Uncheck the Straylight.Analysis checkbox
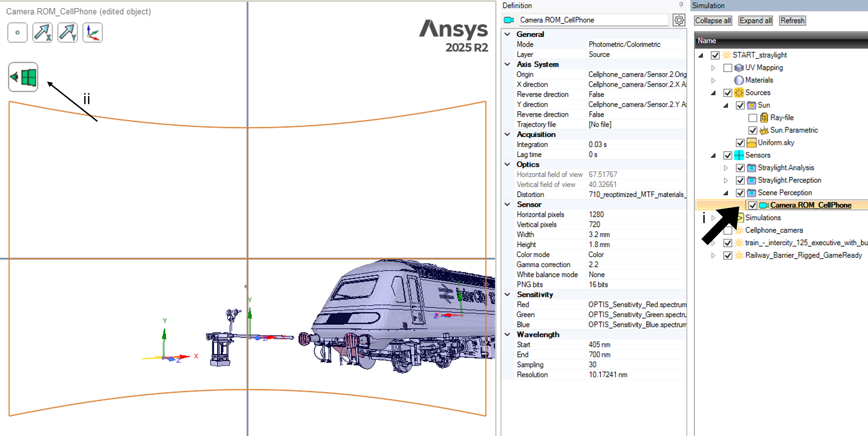 click(740, 168)
